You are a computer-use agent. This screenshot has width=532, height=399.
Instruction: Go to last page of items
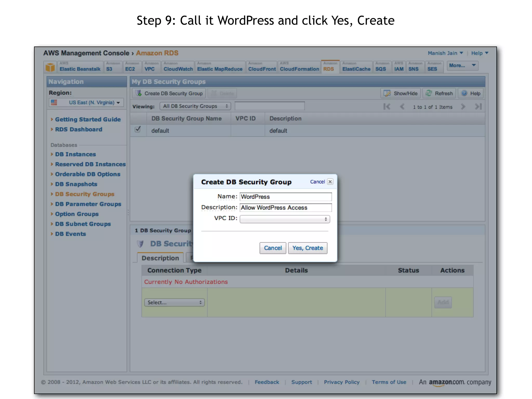(478, 107)
